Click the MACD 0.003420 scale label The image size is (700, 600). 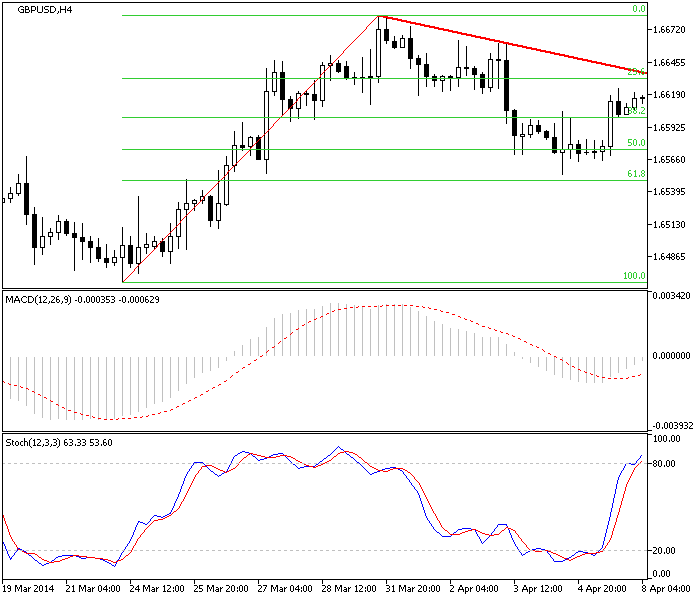click(672, 298)
